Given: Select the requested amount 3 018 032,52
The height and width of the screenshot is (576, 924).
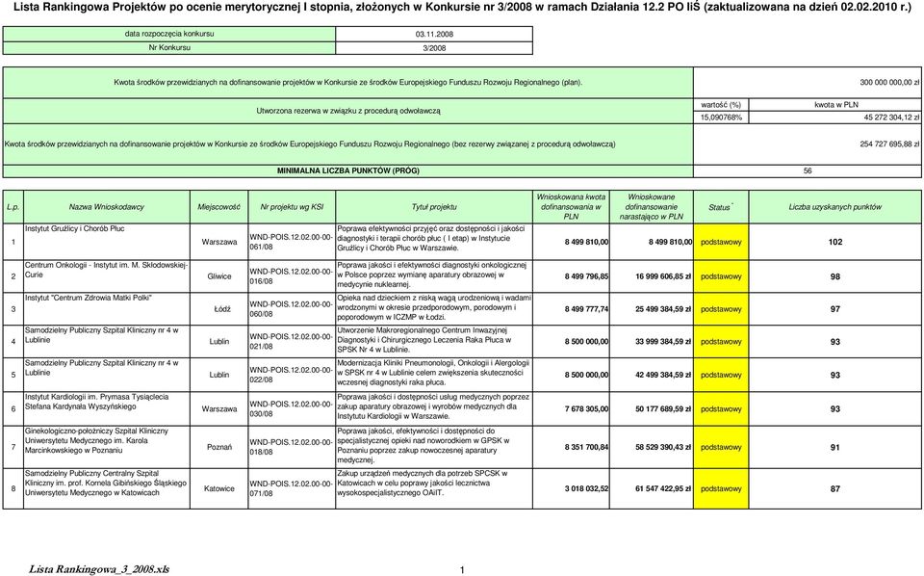Looking at the screenshot, I should click(586, 488).
